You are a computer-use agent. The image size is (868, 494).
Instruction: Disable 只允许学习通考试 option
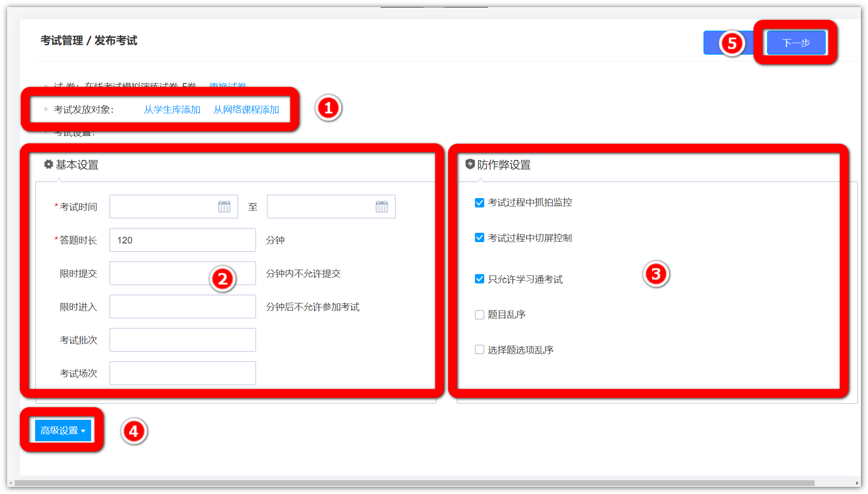[479, 279]
